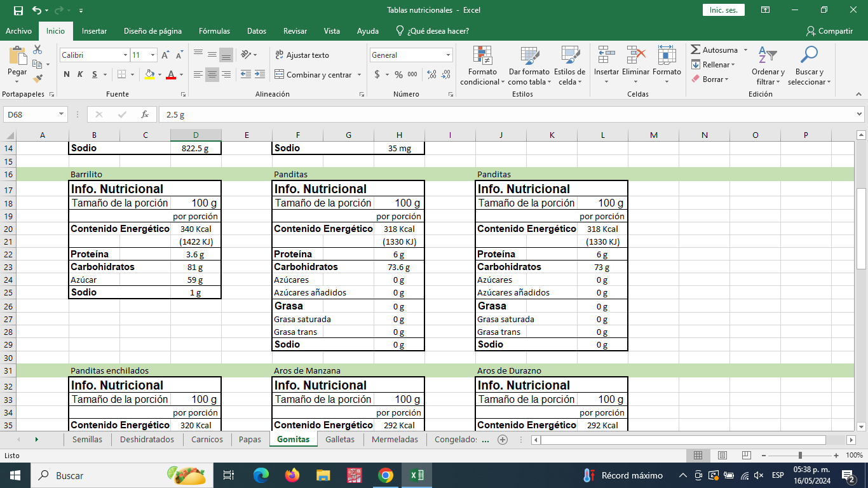The image size is (868, 488).
Task: Toggle italic formatting (K)
Action: 80,74
